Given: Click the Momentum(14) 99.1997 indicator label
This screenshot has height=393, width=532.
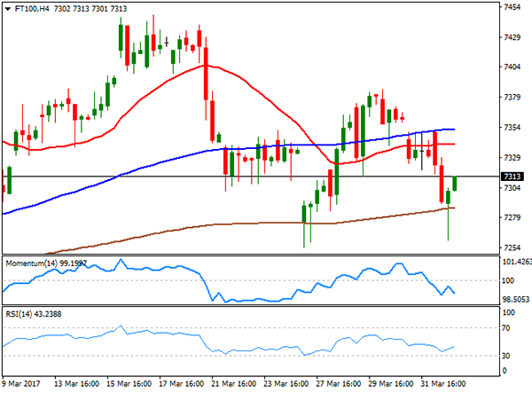Looking at the screenshot, I should point(46,263).
